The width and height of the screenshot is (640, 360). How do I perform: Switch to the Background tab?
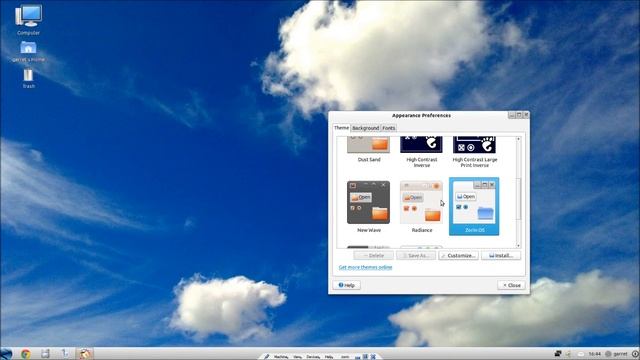(365, 128)
